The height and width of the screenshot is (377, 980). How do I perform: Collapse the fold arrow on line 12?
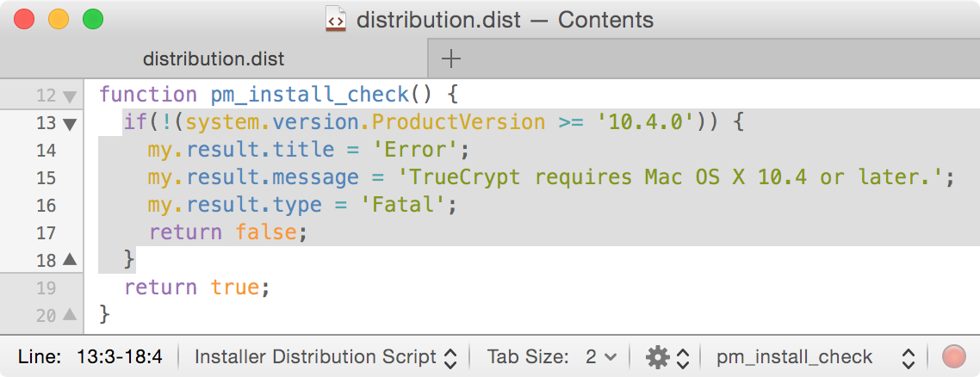click(70, 96)
